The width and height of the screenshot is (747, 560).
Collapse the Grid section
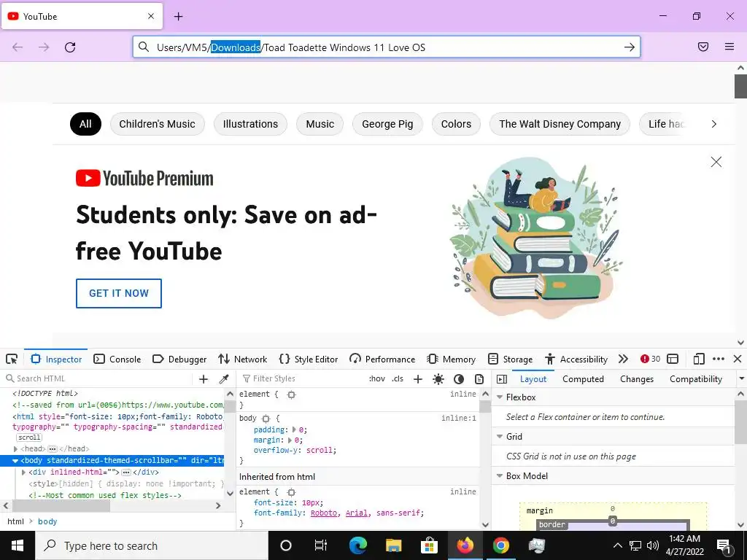(500, 437)
